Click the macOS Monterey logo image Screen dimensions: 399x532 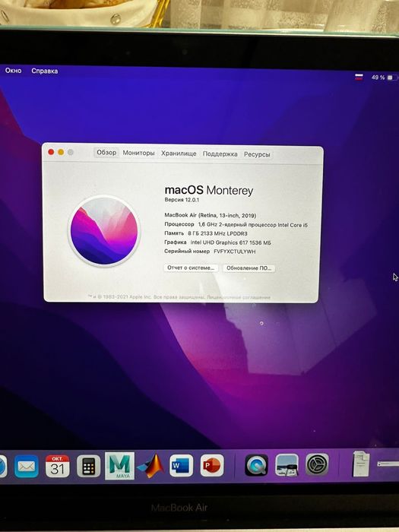tap(104, 231)
